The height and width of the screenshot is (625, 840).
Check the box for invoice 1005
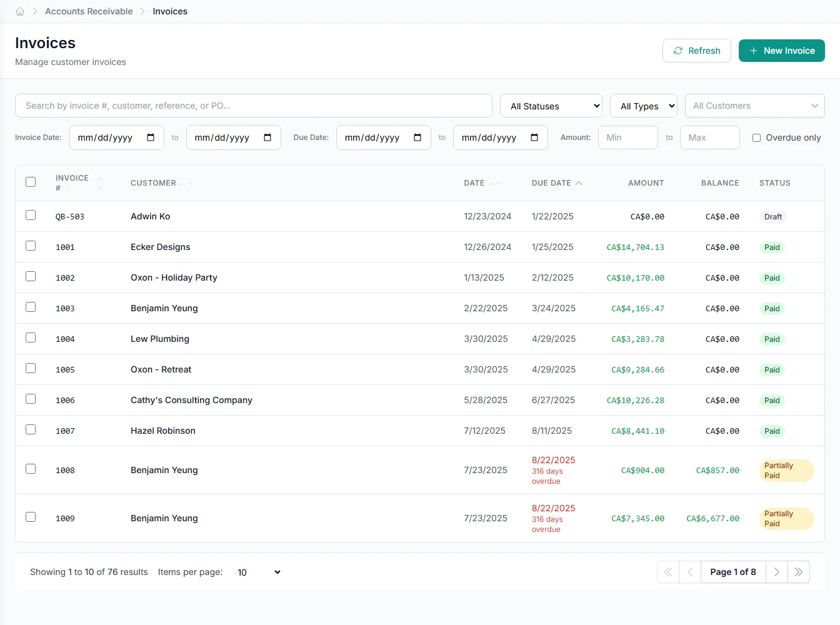[31, 368]
